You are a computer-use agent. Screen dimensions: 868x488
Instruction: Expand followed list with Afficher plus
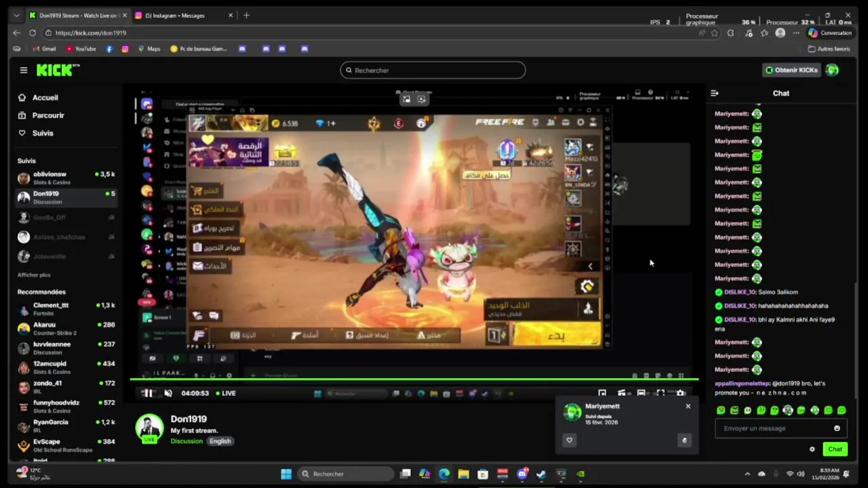34,274
